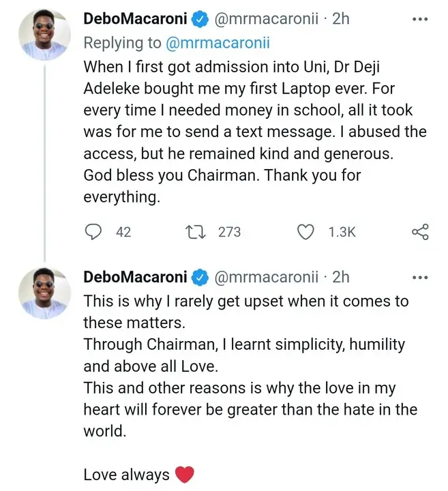
Task: Reply to the first tweet via comment icon
Action: [93, 232]
